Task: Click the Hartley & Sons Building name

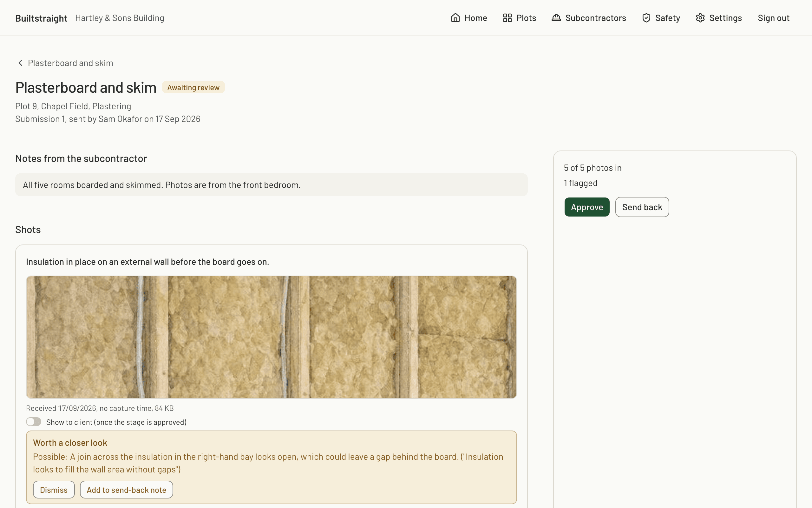Action: coord(120,18)
